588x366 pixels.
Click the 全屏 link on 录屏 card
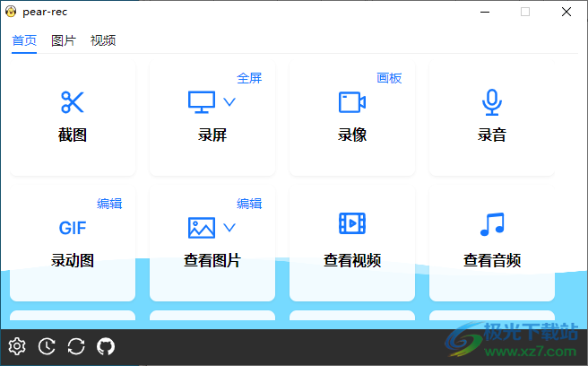click(x=249, y=78)
